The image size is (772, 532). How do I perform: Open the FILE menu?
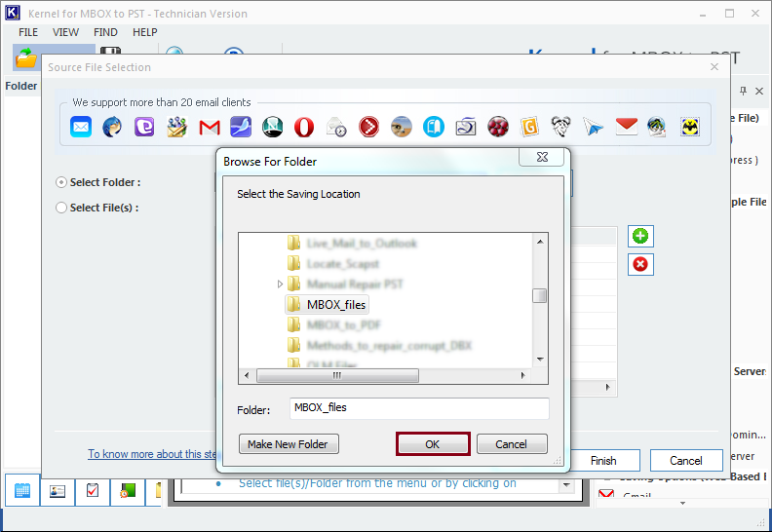[28, 32]
